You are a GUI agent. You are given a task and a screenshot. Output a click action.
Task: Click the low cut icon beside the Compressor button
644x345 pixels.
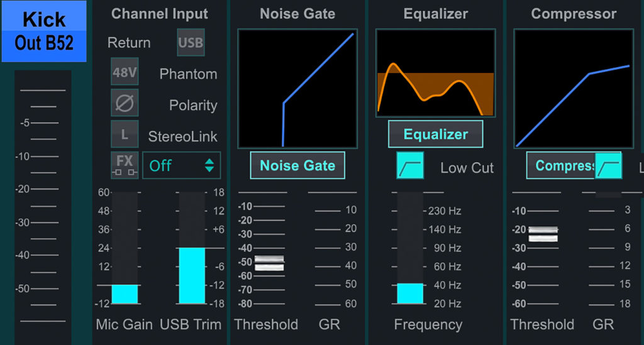pos(608,165)
